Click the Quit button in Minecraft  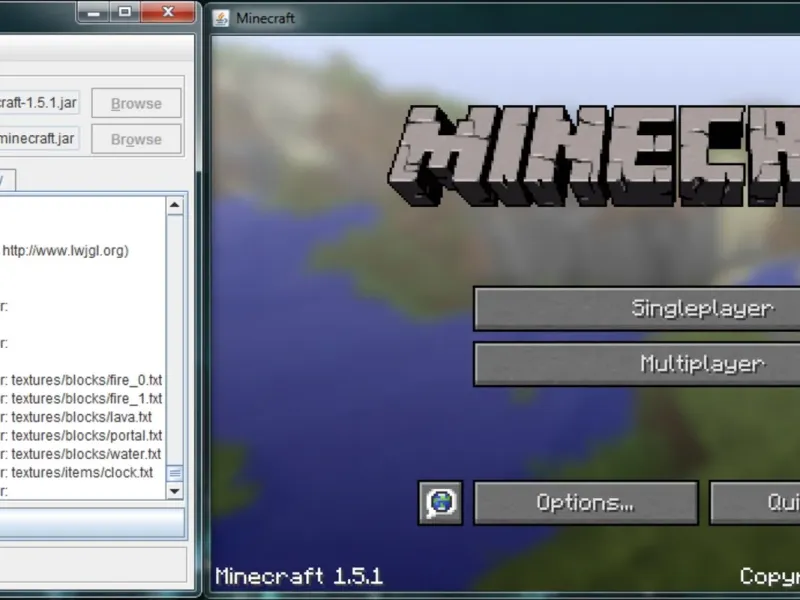point(755,503)
